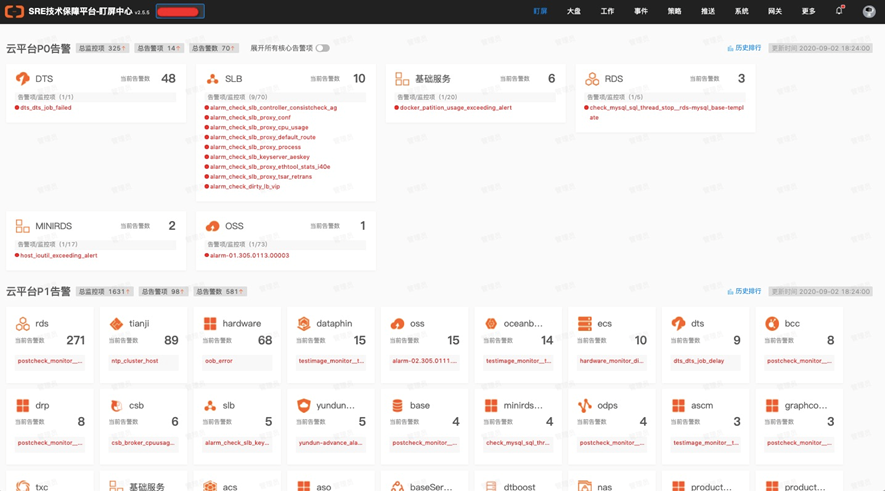This screenshot has height=491, width=885.
Task: Click the base database icon
Action: click(x=397, y=405)
